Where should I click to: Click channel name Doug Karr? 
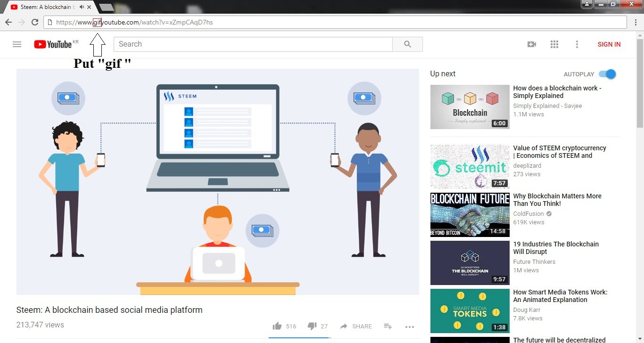pos(527,310)
